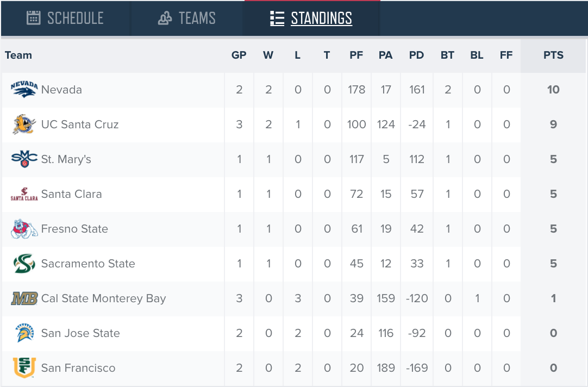
Task: Click the UC Santa Cruz banana slug logo
Action: pos(24,124)
